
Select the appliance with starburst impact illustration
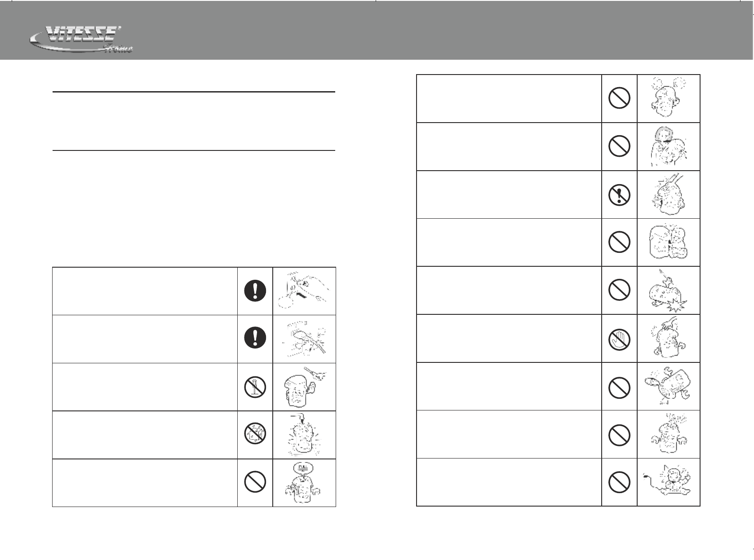click(x=668, y=291)
